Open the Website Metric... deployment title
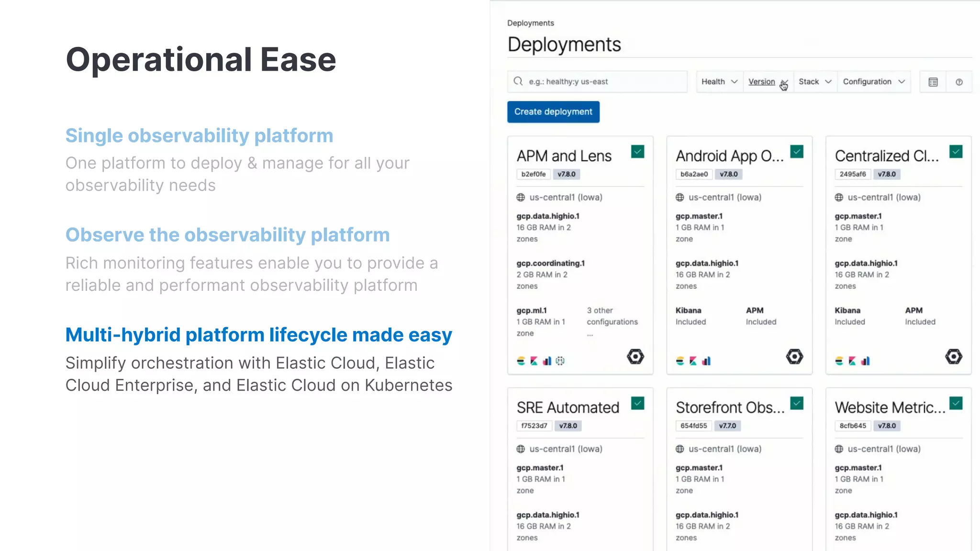The image size is (980, 551). (x=890, y=408)
